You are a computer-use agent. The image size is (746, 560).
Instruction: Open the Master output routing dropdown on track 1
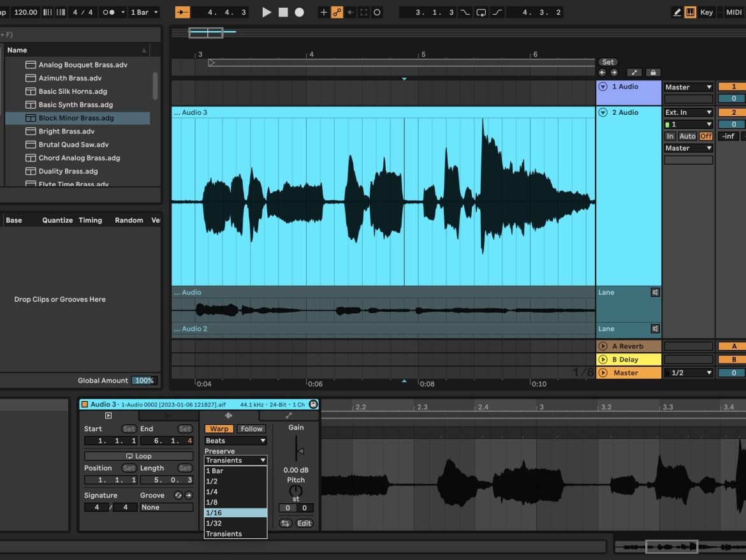click(689, 87)
